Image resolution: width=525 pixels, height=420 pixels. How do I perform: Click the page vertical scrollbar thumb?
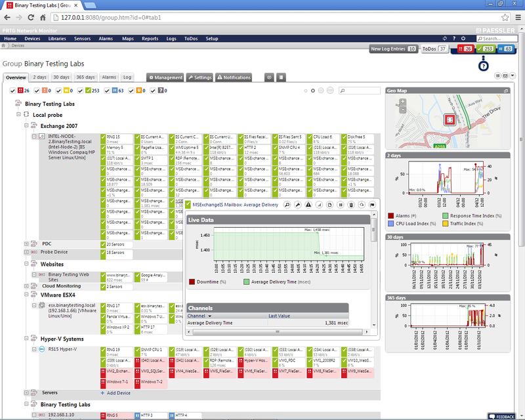coord(521,139)
